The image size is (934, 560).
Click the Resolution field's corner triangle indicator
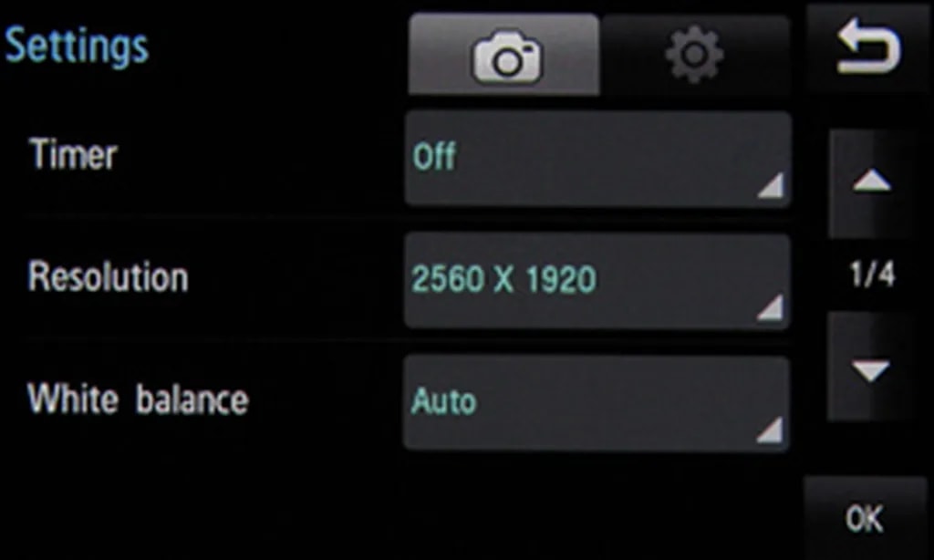tap(772, 308)
